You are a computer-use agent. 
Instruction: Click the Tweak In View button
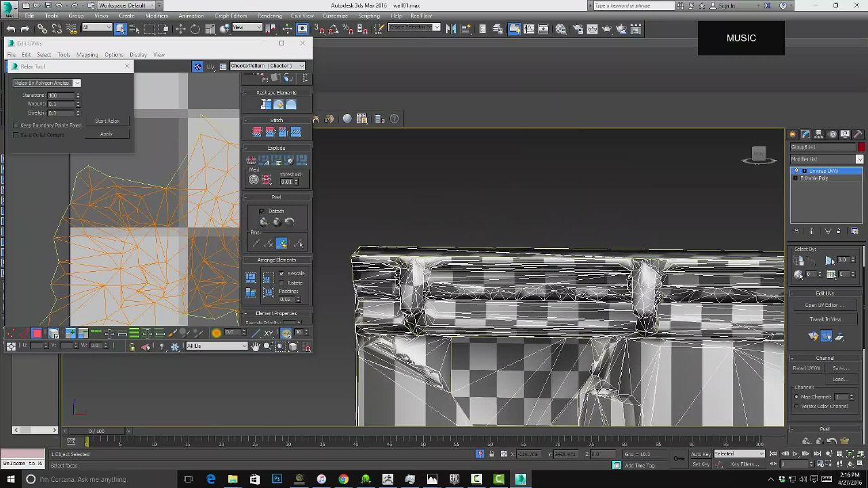tap(825, 319)
